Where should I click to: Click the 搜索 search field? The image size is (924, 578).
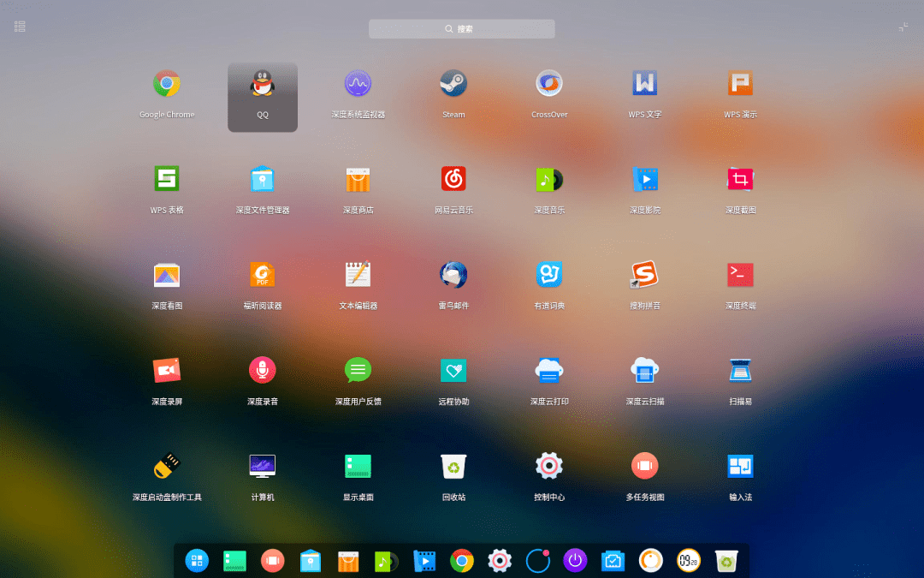[x=462, y=28]
